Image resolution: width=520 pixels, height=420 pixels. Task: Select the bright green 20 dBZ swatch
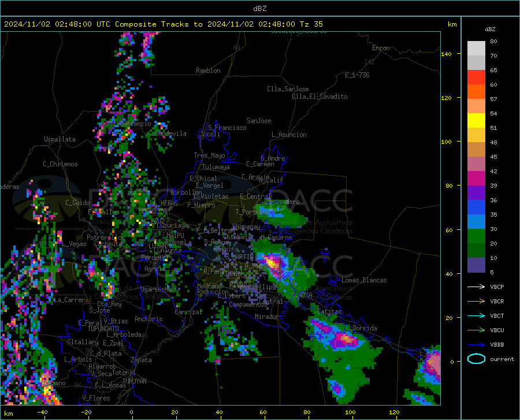click(476, 236)
